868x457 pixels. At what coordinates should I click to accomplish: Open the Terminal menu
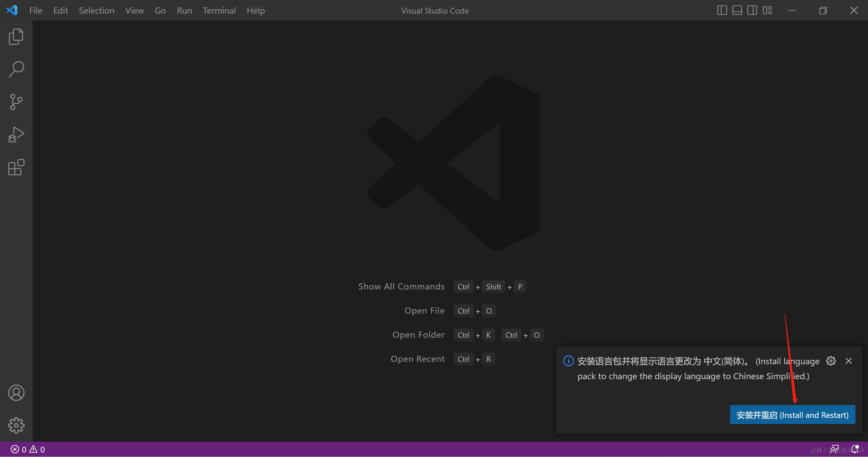[219, 11]
